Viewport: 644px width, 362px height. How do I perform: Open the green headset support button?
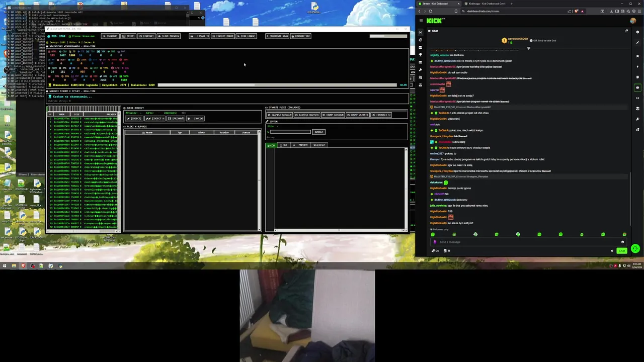(635, 248)
